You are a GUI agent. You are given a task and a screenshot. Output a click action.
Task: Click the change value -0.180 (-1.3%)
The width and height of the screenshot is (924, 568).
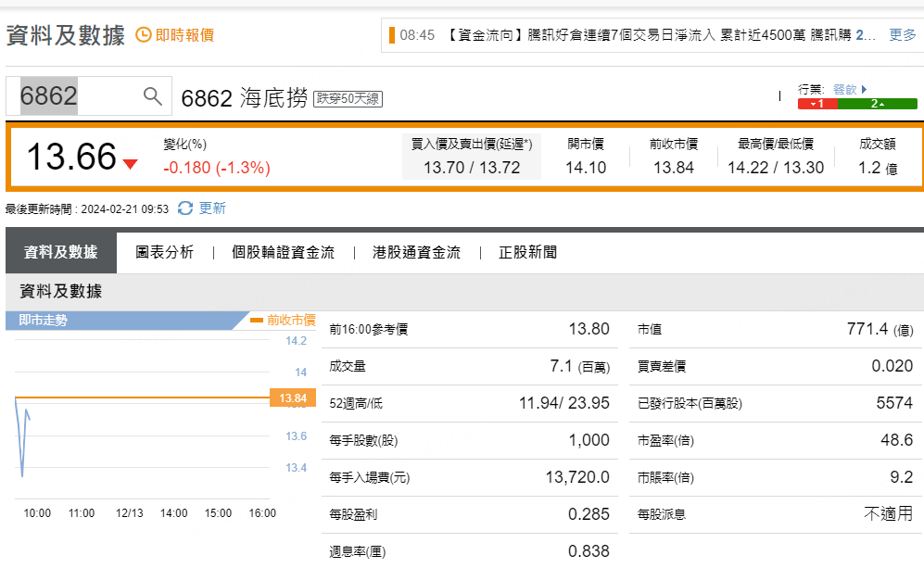(217, 168)
